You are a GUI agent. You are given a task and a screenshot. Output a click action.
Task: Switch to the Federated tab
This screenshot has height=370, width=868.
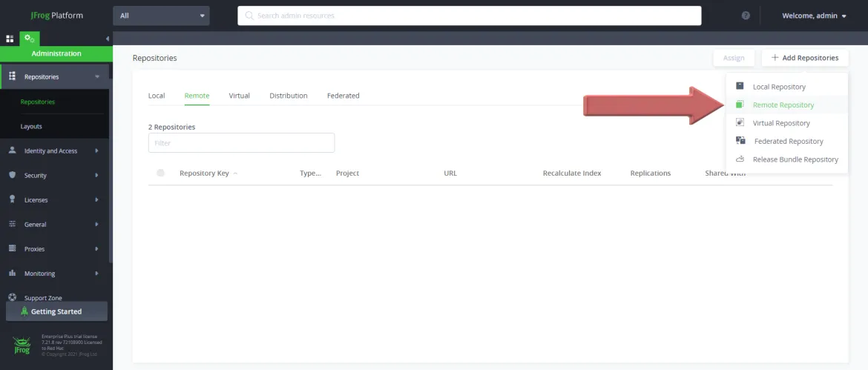pyautogui.click(x=343, y=96)
